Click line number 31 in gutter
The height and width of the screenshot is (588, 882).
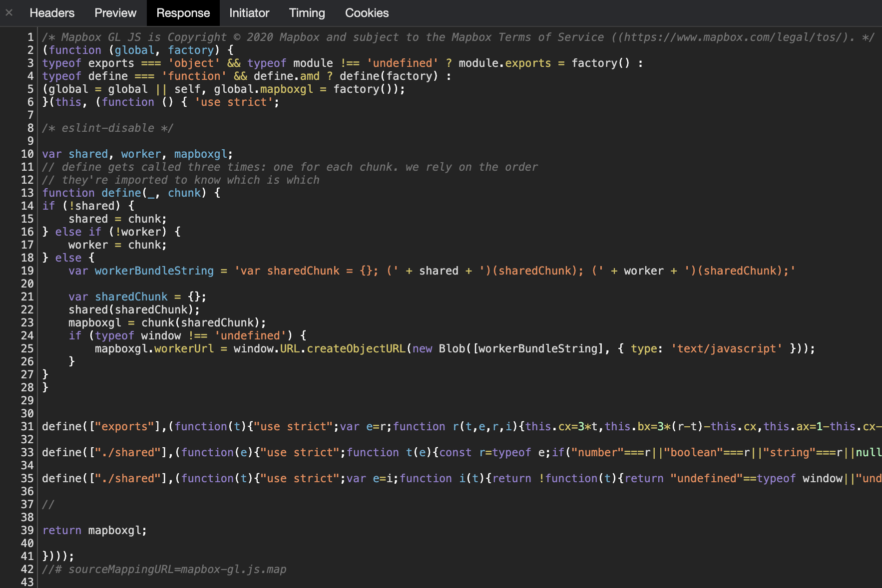(27, 427)
